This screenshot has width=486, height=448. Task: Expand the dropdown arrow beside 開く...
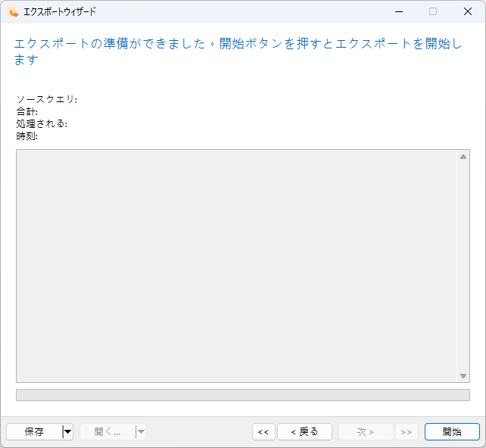pyautogui.click(x=141, y=431)
